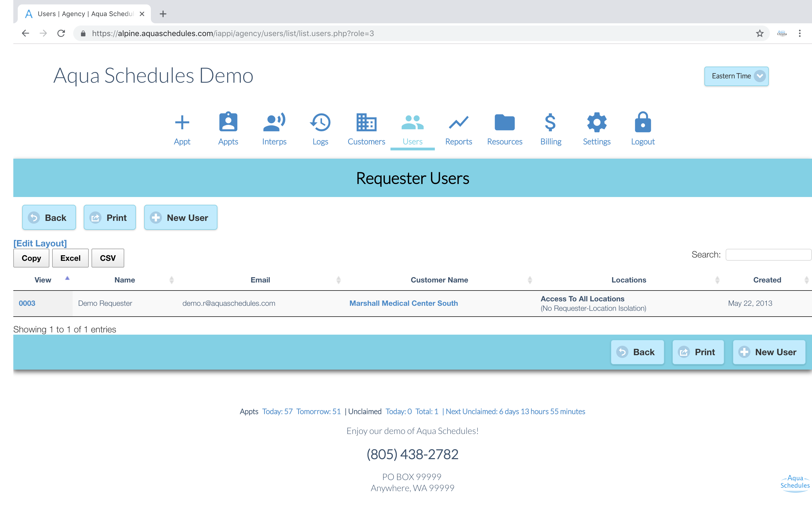Image resolution: width=812 pixels, height=515 pixels.
Task: Open Marshall Medical Center South customer
Action: coord(403,303)
